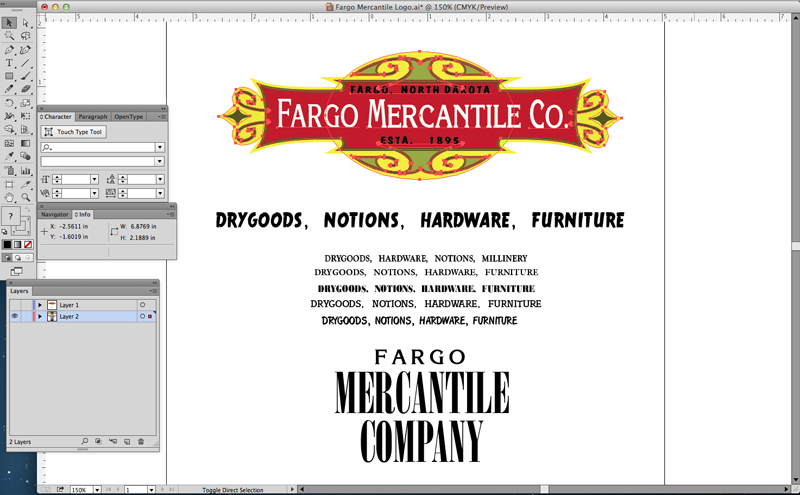Click the Eyedropper tool
Screen dimensions: 800x495
[x=9, y=157]
